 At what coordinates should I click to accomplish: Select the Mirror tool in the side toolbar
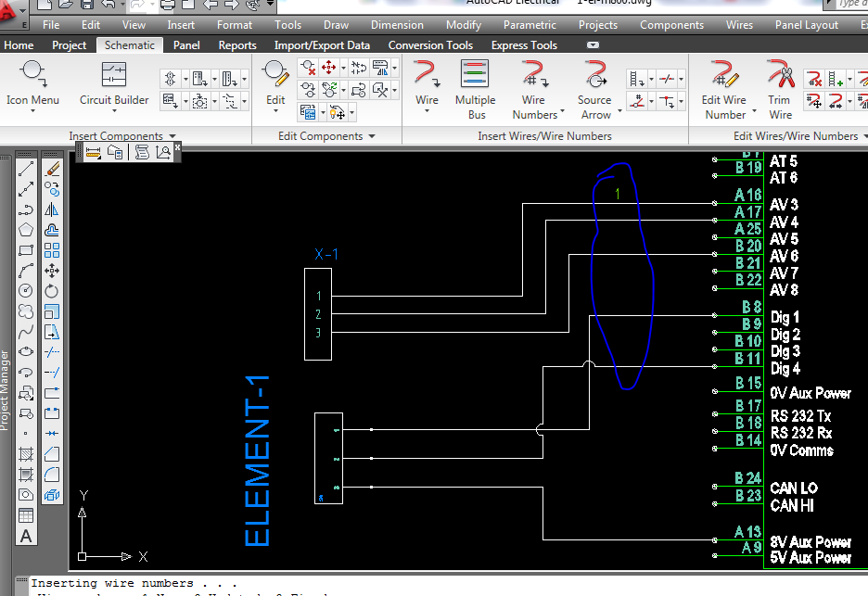[x=50, y=208]
